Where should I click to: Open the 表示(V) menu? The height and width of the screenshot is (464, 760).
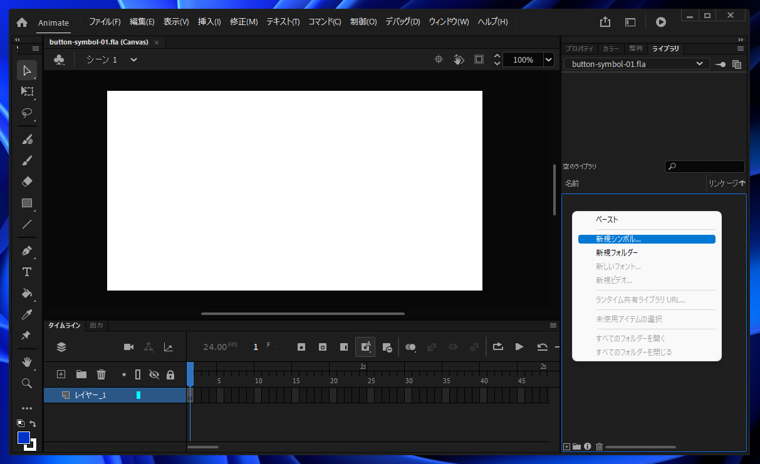(x=176, y=22)
